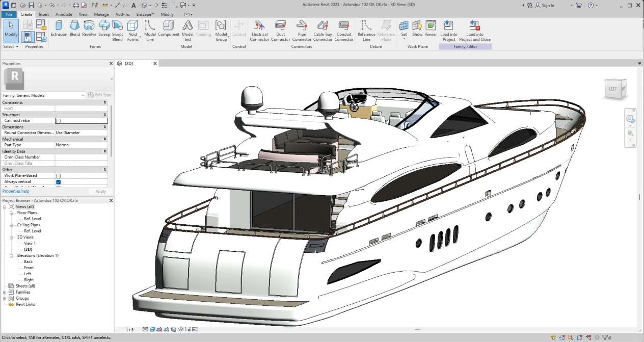Image resolution: width=644 pixels, height=342 pixels.
Task: Open the Properties help link
Action: tap(16, 191)
